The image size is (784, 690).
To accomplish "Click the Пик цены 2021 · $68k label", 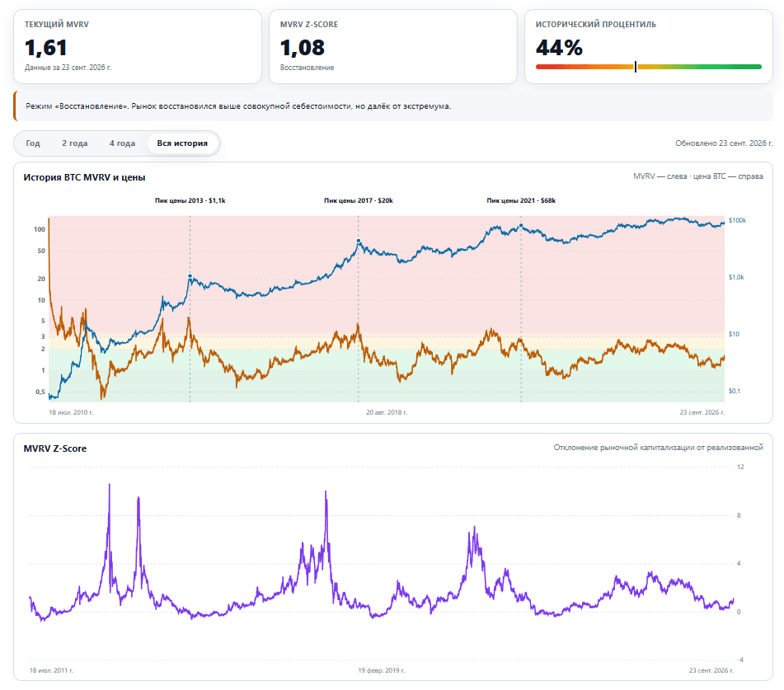I will (521, 200).
